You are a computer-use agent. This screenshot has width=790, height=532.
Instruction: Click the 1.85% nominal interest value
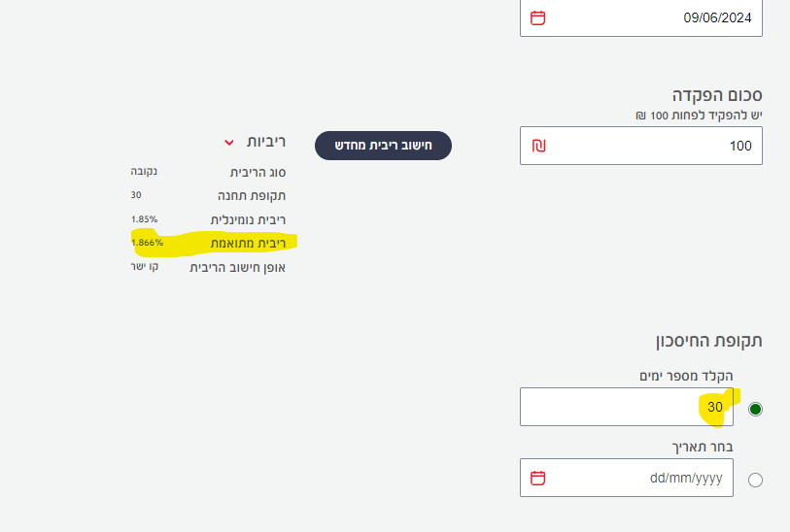[144, 218]
